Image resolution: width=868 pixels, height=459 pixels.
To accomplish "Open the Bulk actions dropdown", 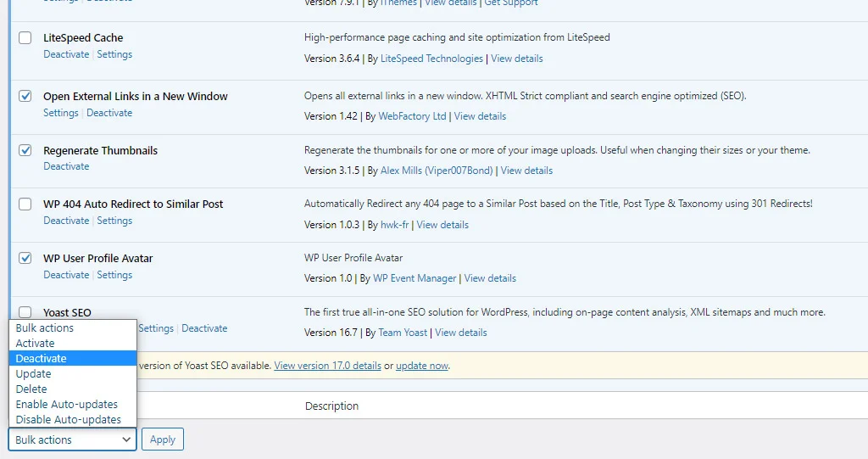I will point(72,439).
